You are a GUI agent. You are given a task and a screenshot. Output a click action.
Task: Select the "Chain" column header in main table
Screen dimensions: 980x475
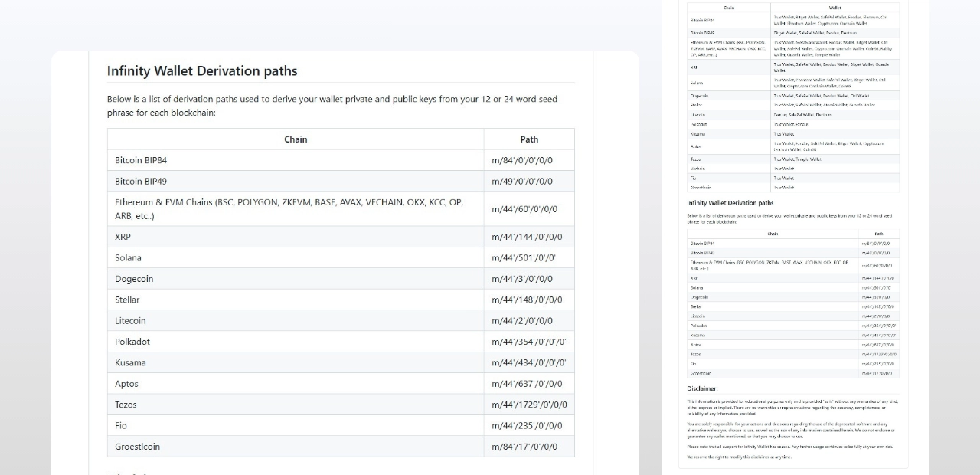pyautogui.click(x=296, y=139)
